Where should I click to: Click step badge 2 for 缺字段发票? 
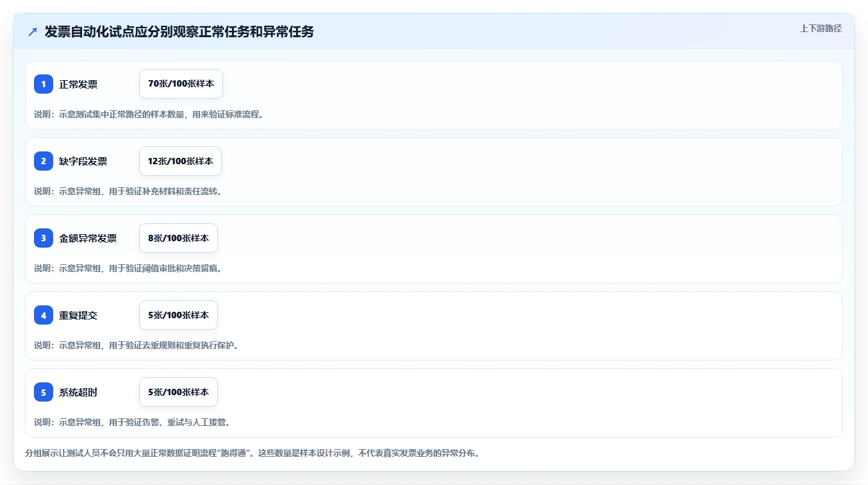coord(44,161)
